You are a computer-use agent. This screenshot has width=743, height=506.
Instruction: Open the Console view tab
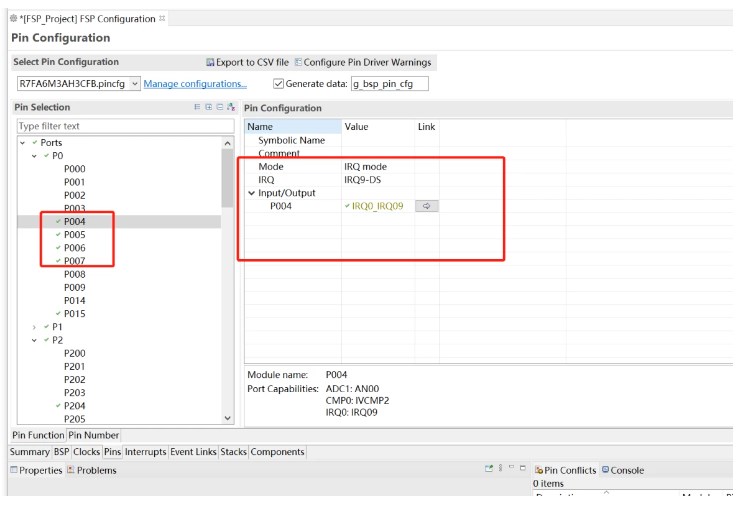[x=623, y=470]
